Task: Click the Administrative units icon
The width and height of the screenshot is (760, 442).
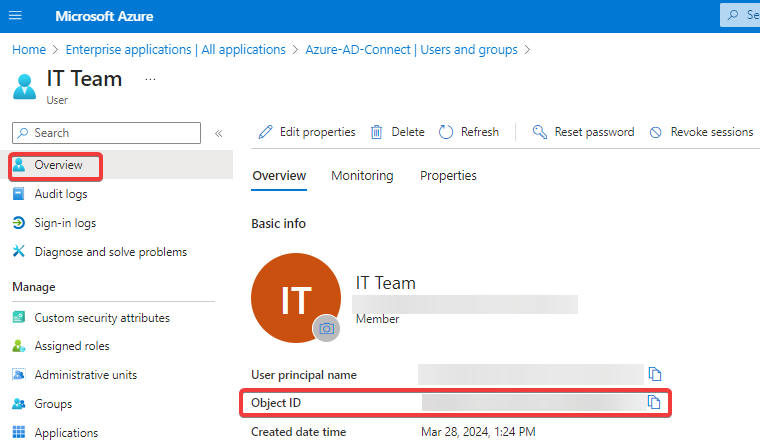Action: point(18,375)
